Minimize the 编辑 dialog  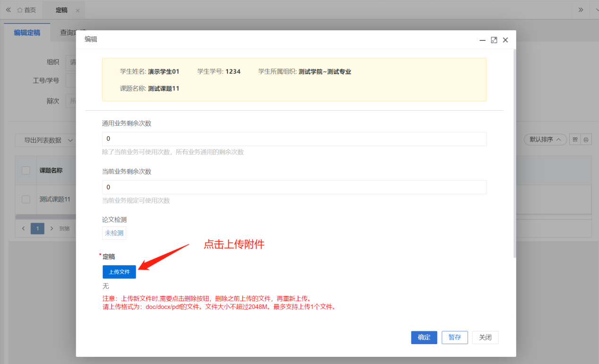(483, 41)
